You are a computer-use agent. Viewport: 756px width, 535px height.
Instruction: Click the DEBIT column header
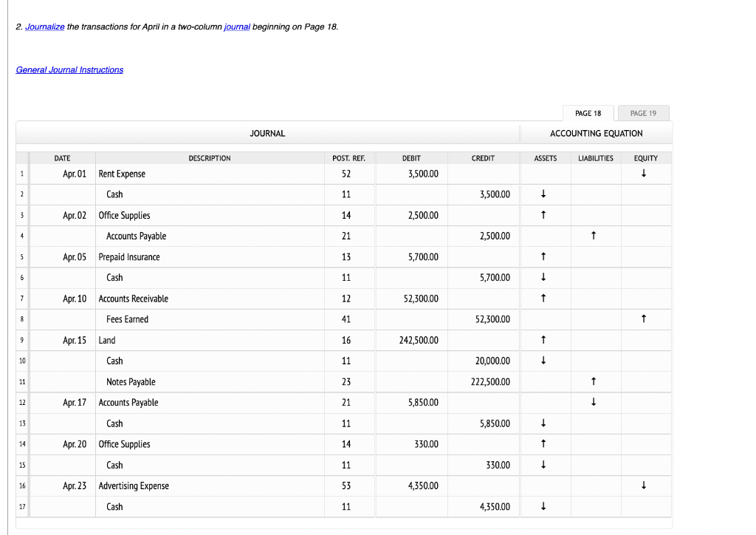coord(410,157)
